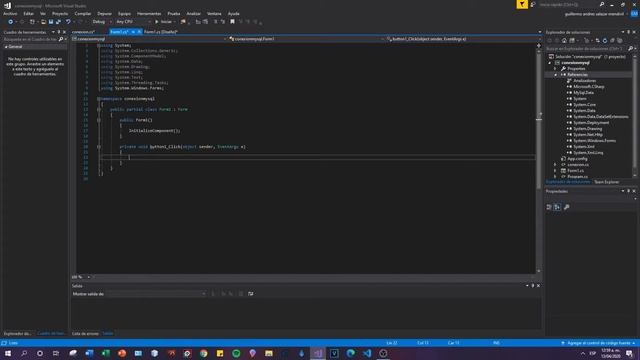
Task: Open the 'Mostrar salida de' source dropdown
Action: (x=157, y=293)
